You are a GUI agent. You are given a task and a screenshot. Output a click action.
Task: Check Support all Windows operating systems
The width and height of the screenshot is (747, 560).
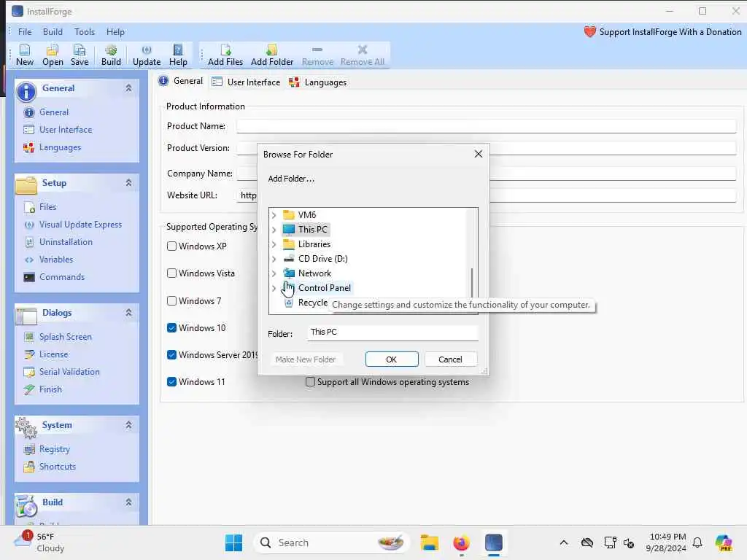coord(310,382)
